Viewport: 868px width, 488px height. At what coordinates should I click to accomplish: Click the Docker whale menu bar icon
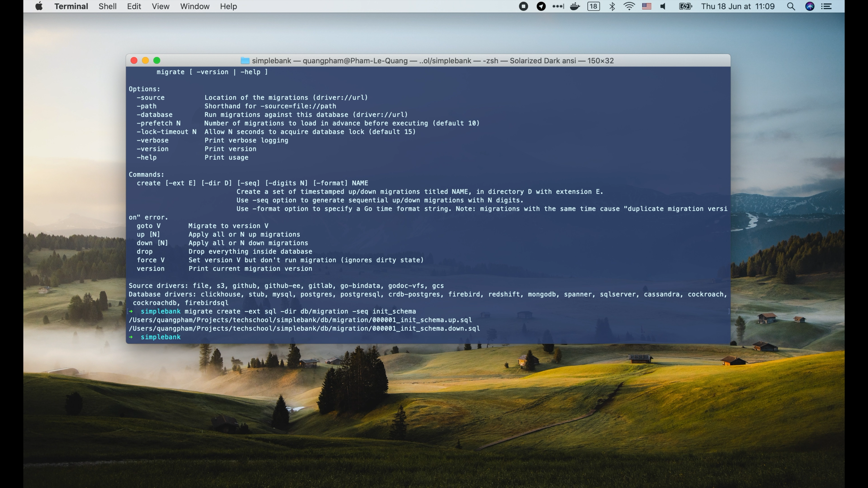click(x=575, y=6)
